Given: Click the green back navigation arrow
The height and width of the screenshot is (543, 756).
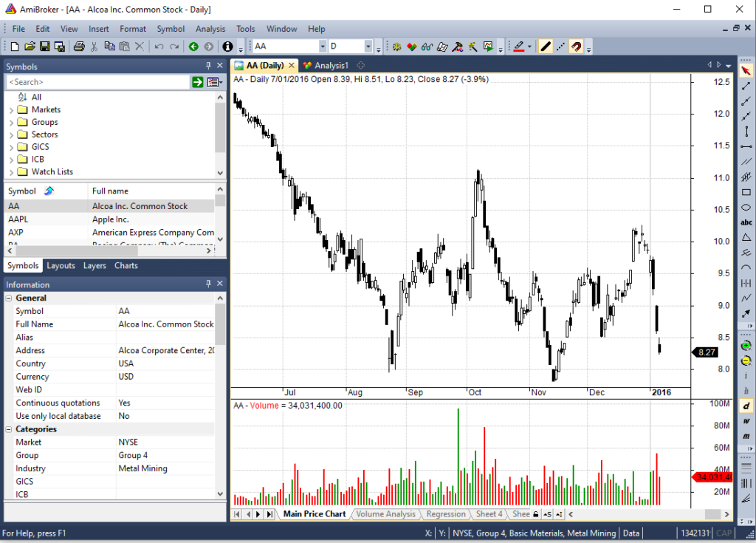Looking at the screenshot, I should click(193, 47).
